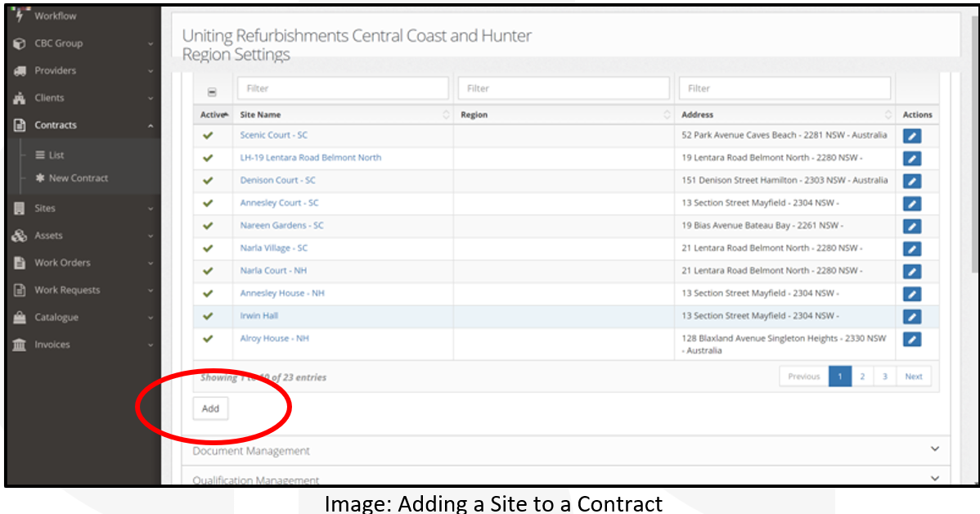Open edit action for Alroy House - NH
The height and width of the screenshot is (514, 980).
(912, 340)
